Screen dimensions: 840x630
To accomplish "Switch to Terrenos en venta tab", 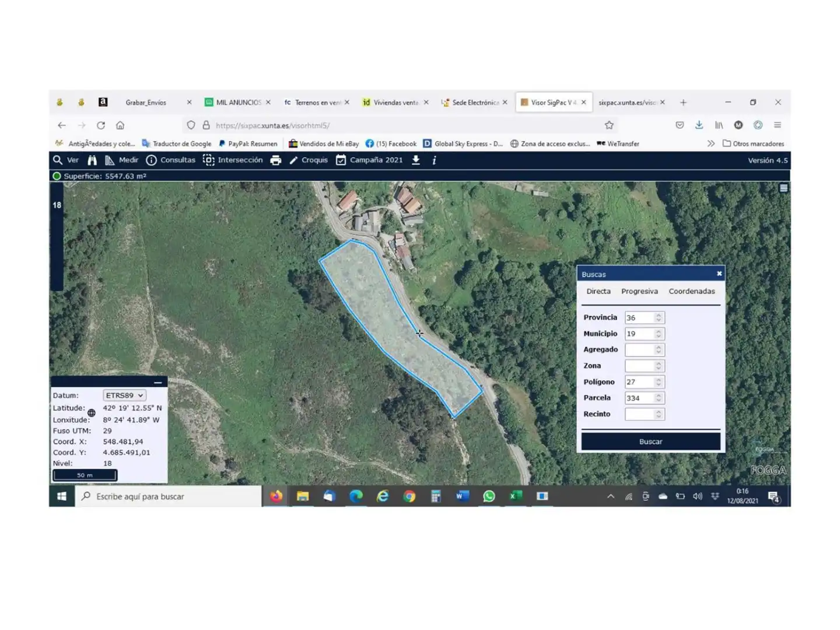I will click(317, 102).
